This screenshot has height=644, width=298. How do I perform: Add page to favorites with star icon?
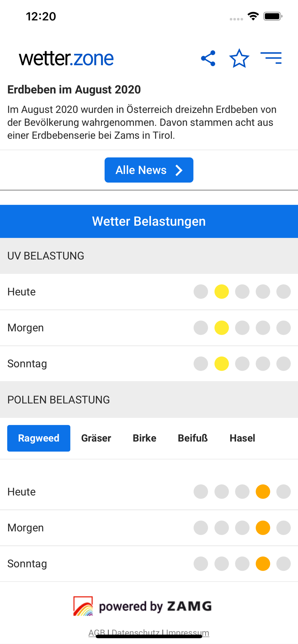(x=239, y=58)
